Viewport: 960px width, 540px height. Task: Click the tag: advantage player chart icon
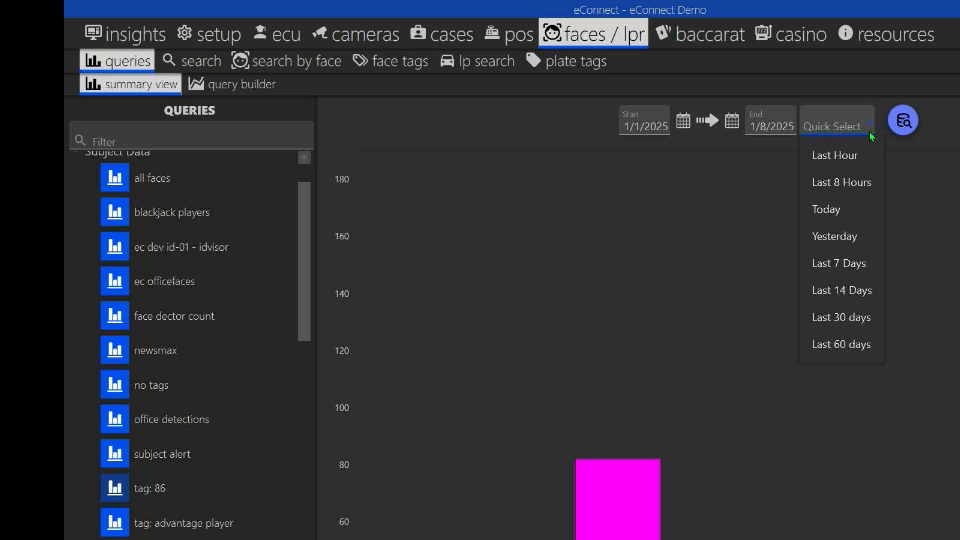click(114, 522)
